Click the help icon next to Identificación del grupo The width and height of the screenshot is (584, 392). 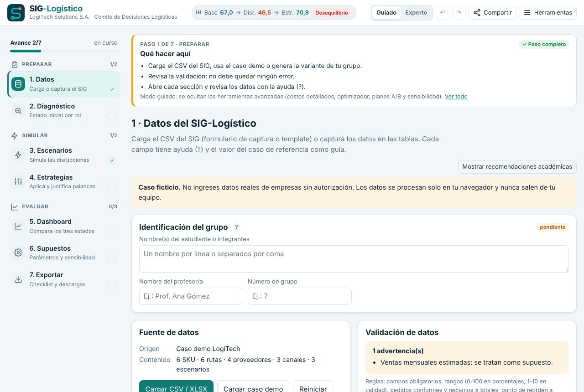[237, 227]
